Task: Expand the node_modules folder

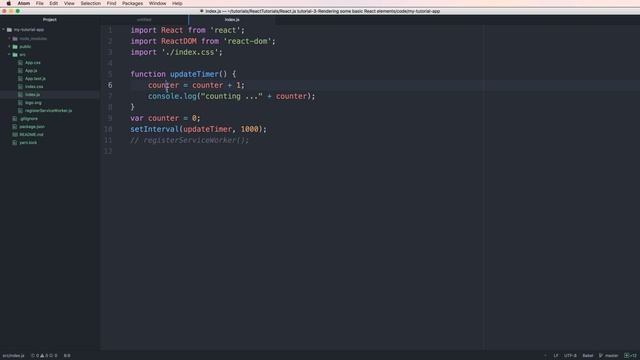Action: 9,38
